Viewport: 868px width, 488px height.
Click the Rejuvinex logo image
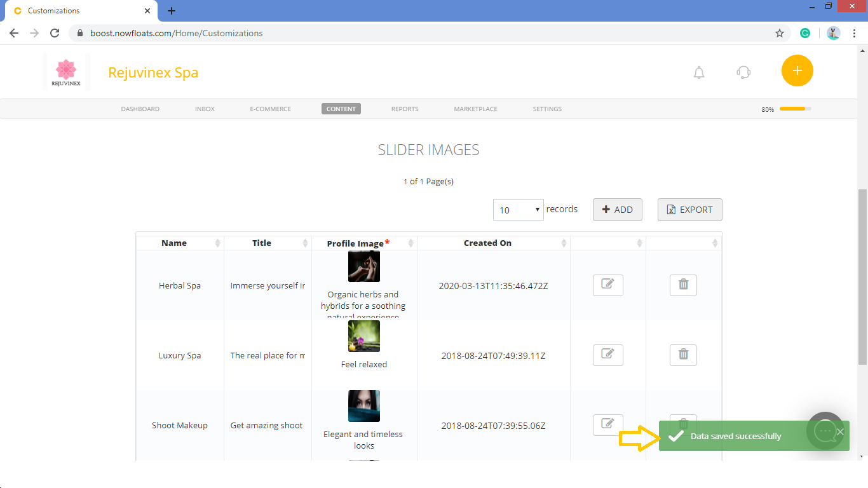click(x=66, y=72)
